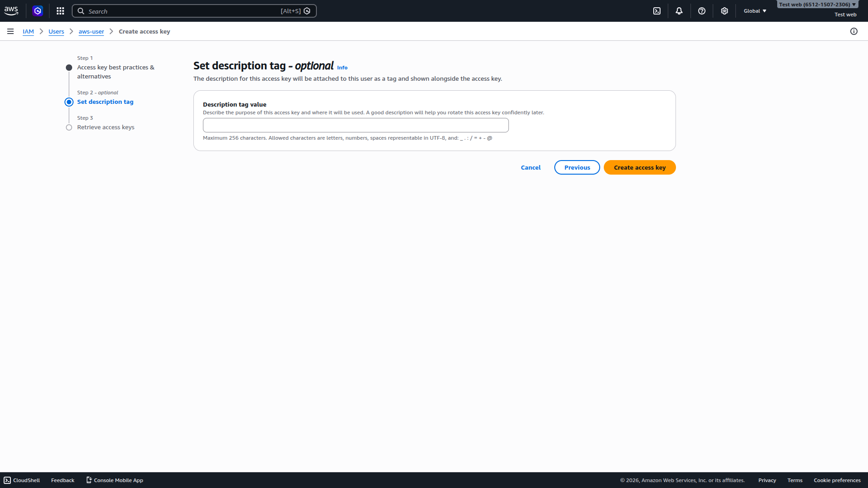Click the 'Create access key' breadcrumb text
Viewport: 868px width, 488px height.
[x=144, y=31]
